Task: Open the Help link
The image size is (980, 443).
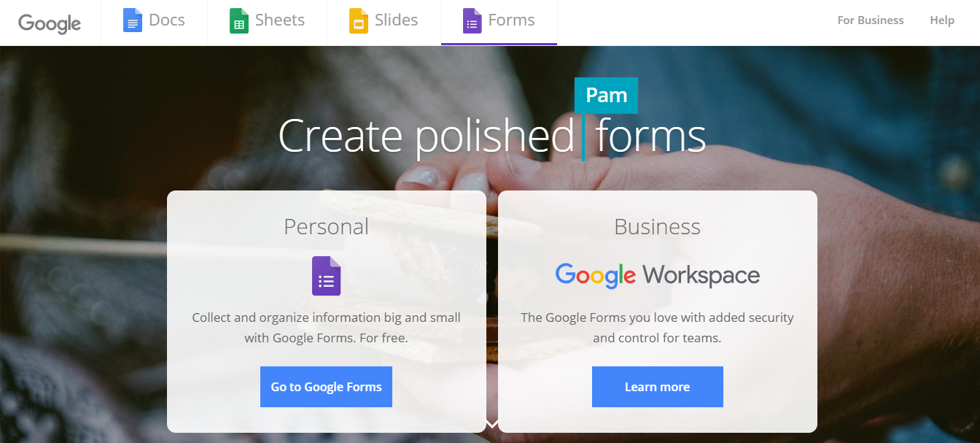Action: 942,20
